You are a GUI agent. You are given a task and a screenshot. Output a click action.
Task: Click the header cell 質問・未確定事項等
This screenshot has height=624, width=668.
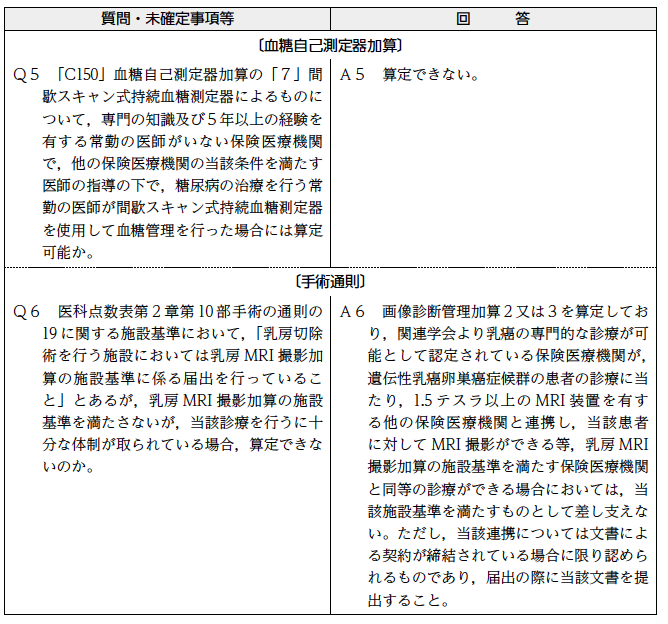pos(167,19)
